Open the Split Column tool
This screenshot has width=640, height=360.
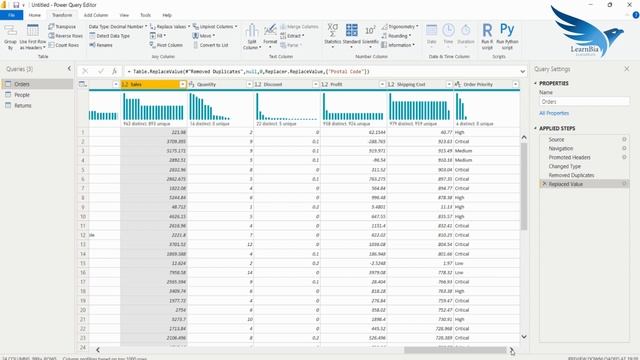click(x=252, y=37)
